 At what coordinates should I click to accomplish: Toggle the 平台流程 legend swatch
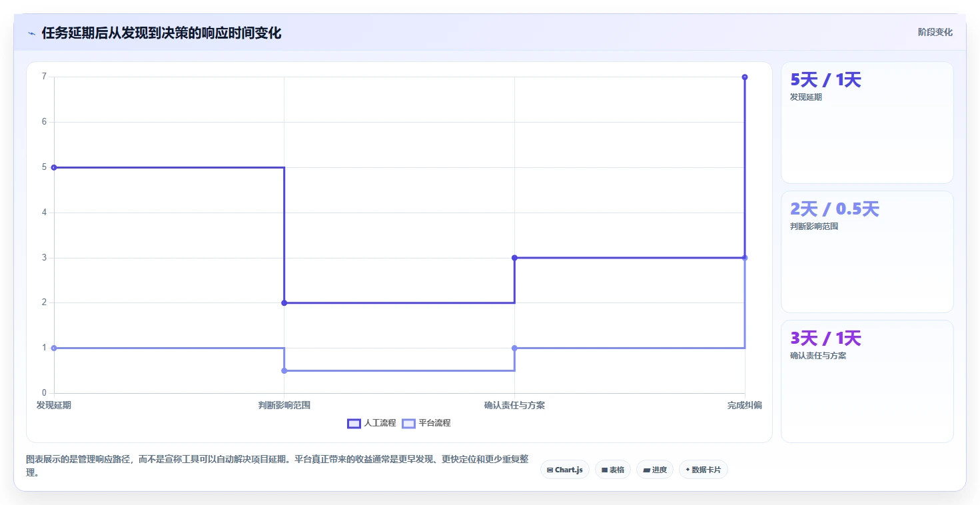coord(408,423)
